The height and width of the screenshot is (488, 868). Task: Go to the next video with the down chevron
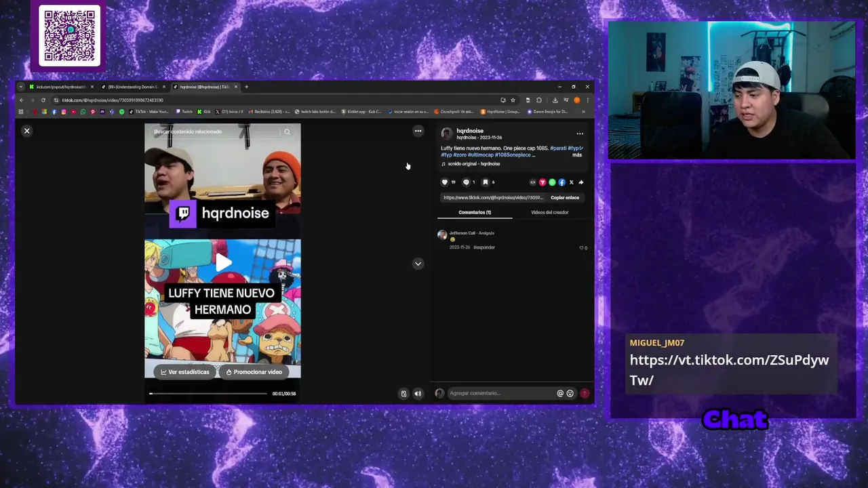(418, 264)
